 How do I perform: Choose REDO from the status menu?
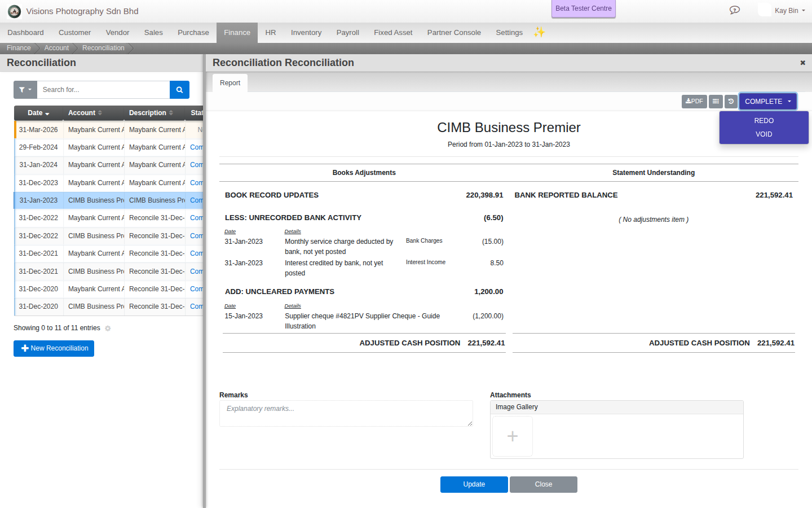pyautogui.click(x=764, y=121)
